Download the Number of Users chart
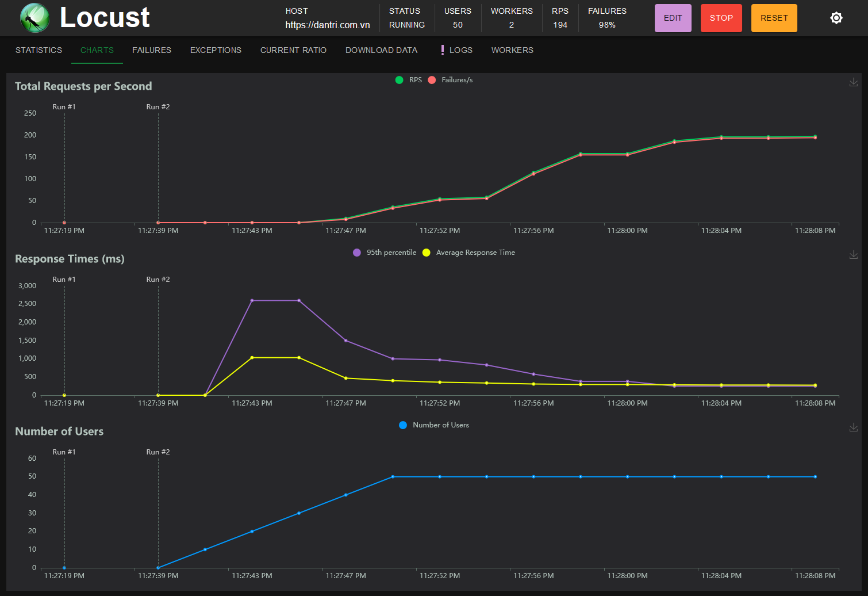The image size is (868, 596). 854,427
